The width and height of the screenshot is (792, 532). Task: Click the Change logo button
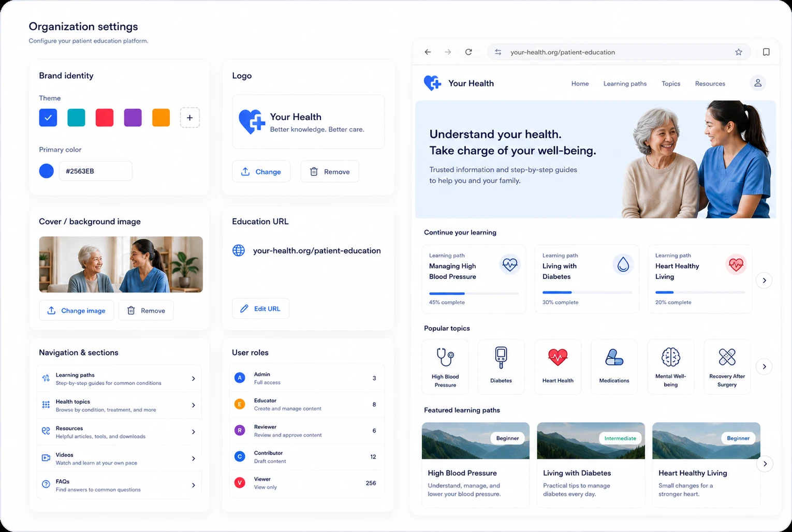click(261, 171)
